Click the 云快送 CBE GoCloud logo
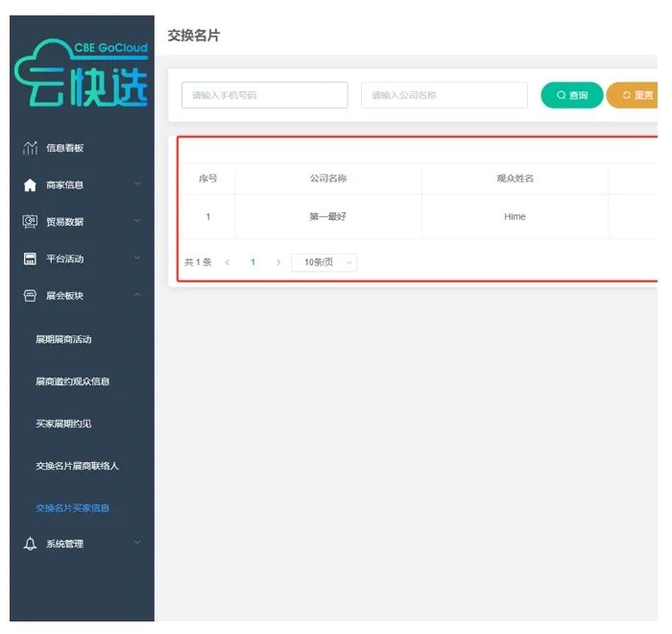This screenshot has height=634, width=672. (83, 75)
